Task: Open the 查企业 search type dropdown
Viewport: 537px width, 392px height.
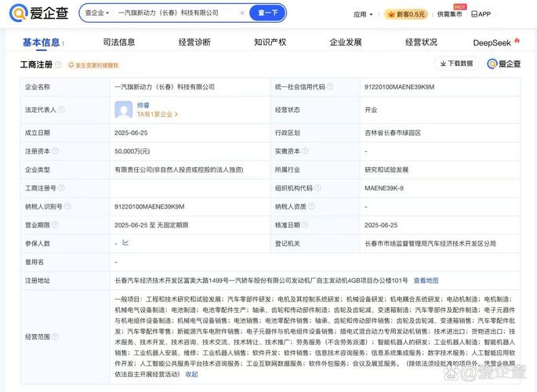Action: (97, 13)
